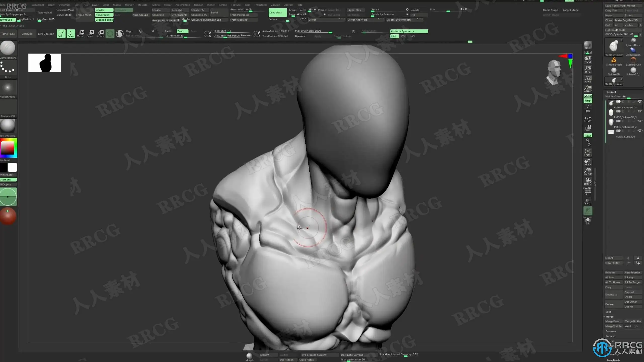Screen dimensions: 644x362
Task: Open DamStandard brush picker thumbnail
Action: (x=8, y=48)
